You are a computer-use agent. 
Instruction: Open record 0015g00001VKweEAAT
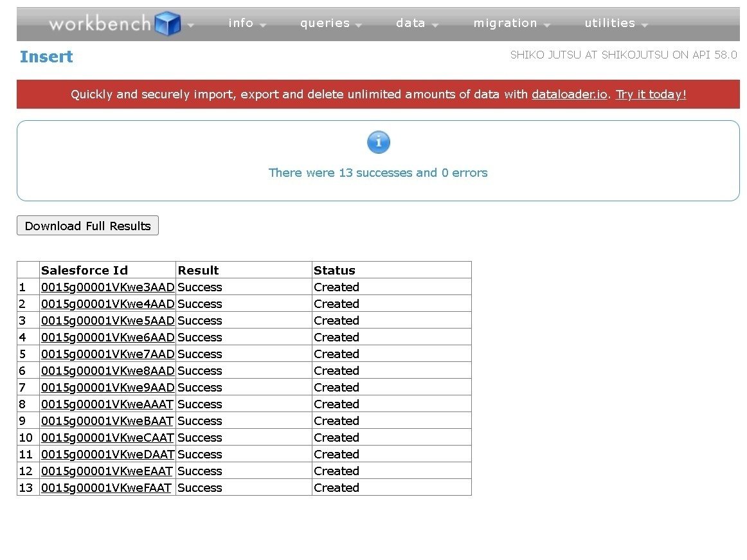[107, 471]
